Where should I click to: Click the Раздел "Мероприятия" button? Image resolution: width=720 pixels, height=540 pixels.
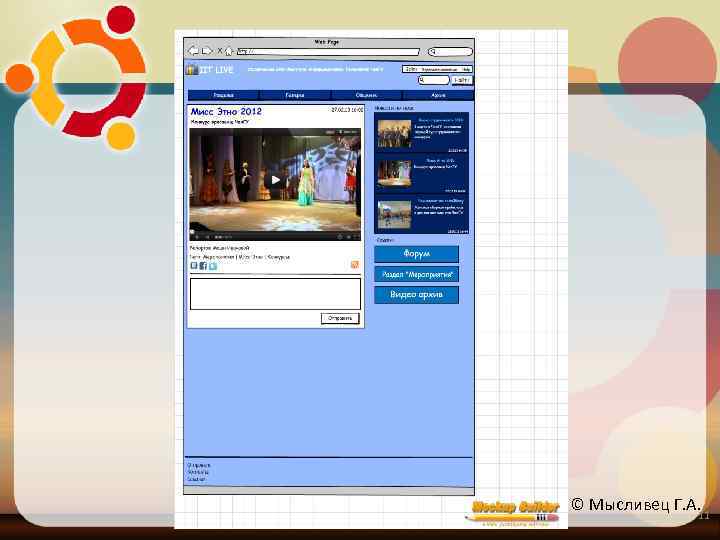pyautogui.click(x=416, y=274)
